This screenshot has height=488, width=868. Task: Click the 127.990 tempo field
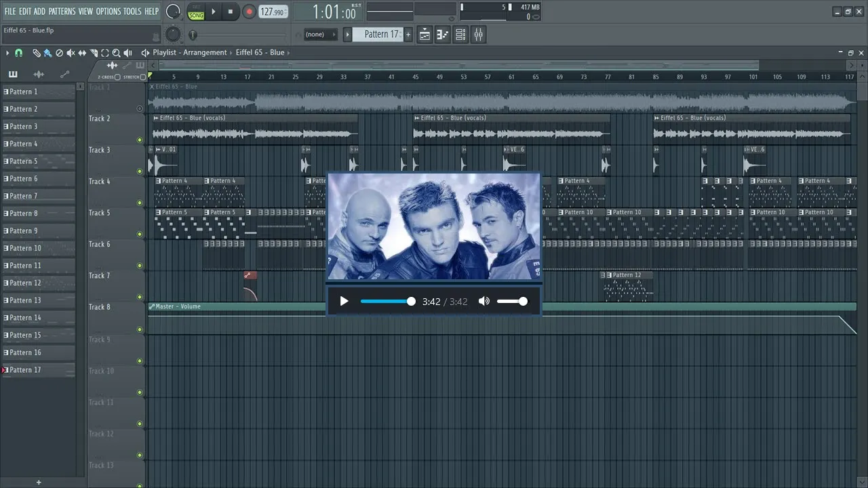pyautogui.click(x=273, y=12)
